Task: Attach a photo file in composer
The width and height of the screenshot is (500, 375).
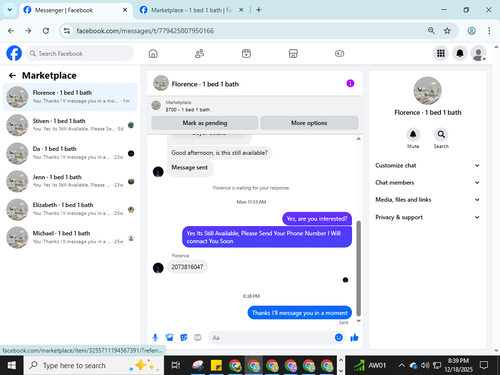Action: [x=170, y=338]
